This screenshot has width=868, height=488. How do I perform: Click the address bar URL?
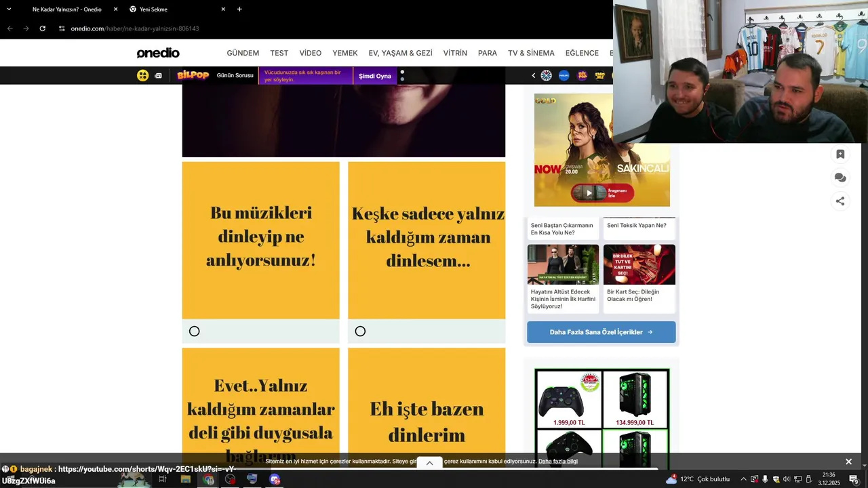(x=134, y=28)
